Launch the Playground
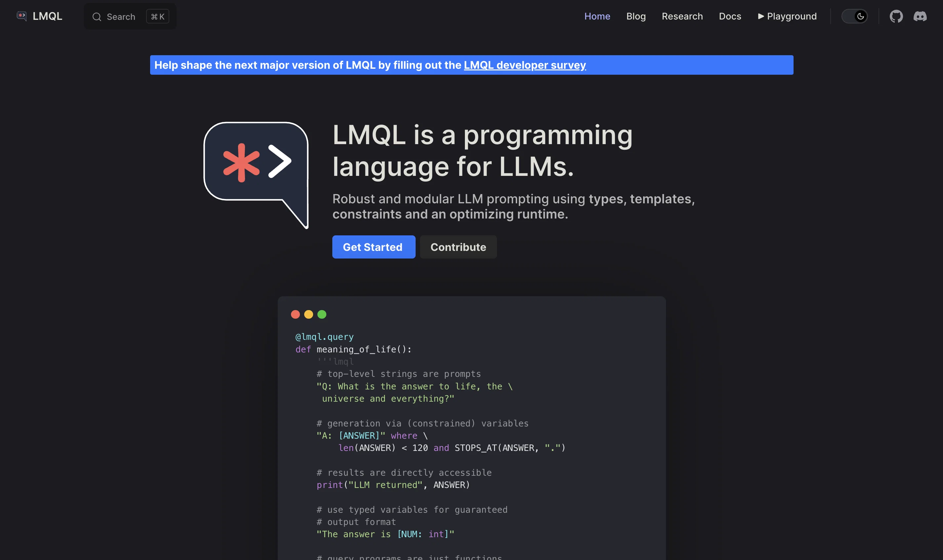This screenshot has width=943, height=560. point(787,16)
